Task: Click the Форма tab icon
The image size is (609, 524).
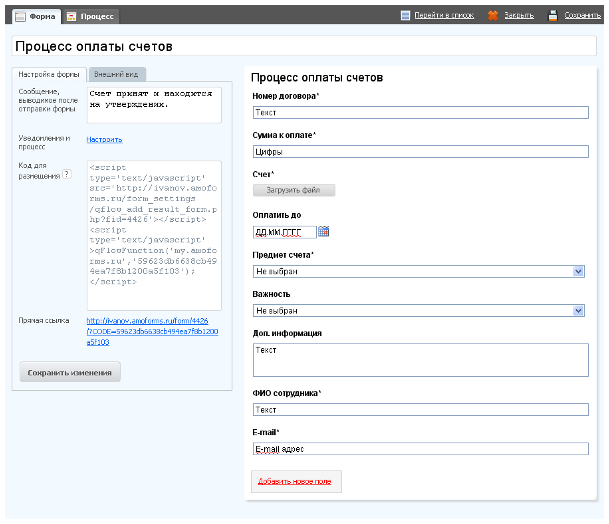Action: (20, 16)
